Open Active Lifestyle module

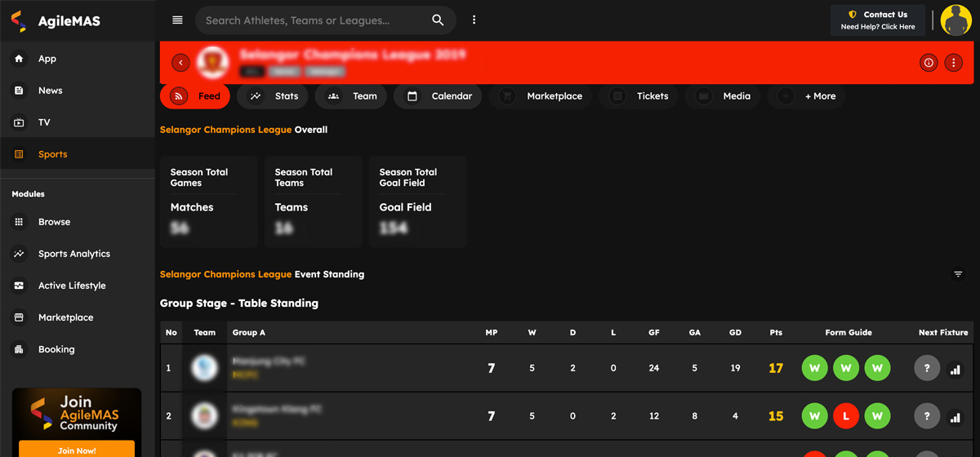[78, 286]
